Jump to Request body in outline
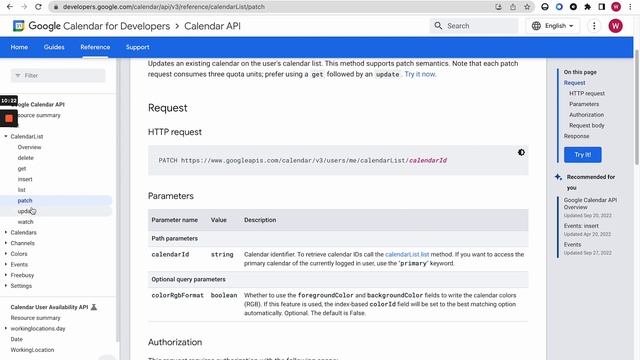 (x=587, y=125)
